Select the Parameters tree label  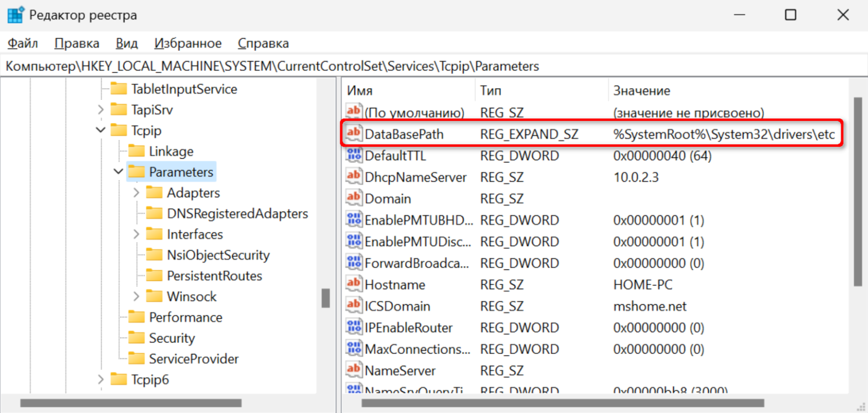click(x=181, y=172)
